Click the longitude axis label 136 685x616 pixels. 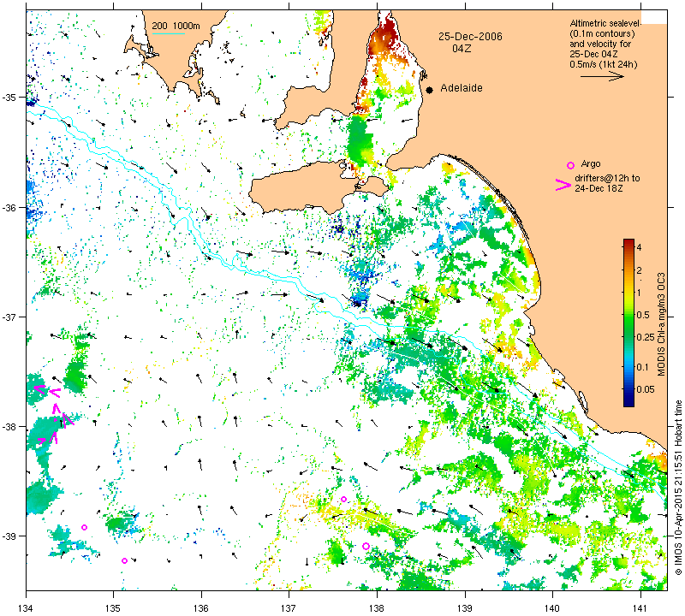pos(201,608)
